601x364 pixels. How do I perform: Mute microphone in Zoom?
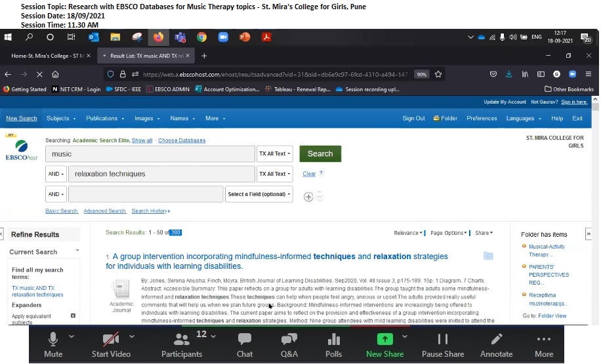coord(53,345)
